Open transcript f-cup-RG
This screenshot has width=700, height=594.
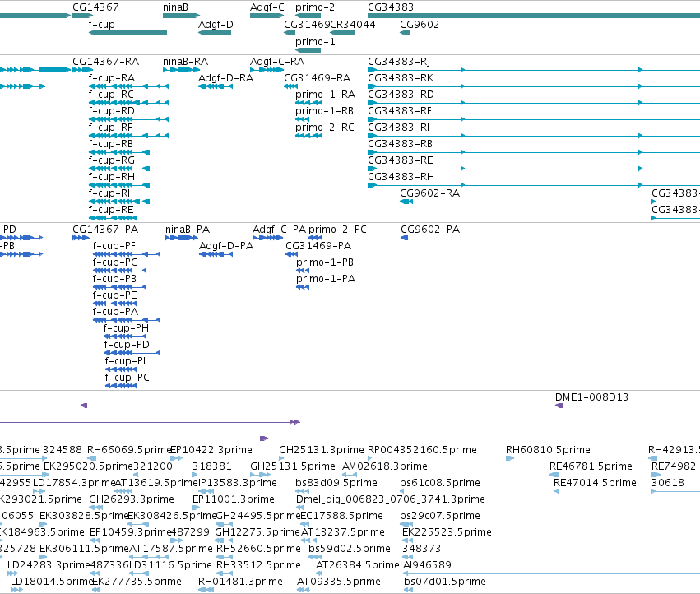coord(111,160)
